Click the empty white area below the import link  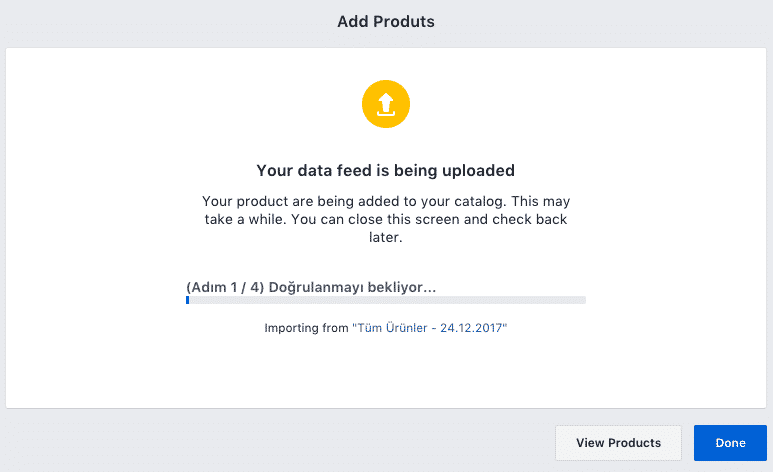click(386, 372)
